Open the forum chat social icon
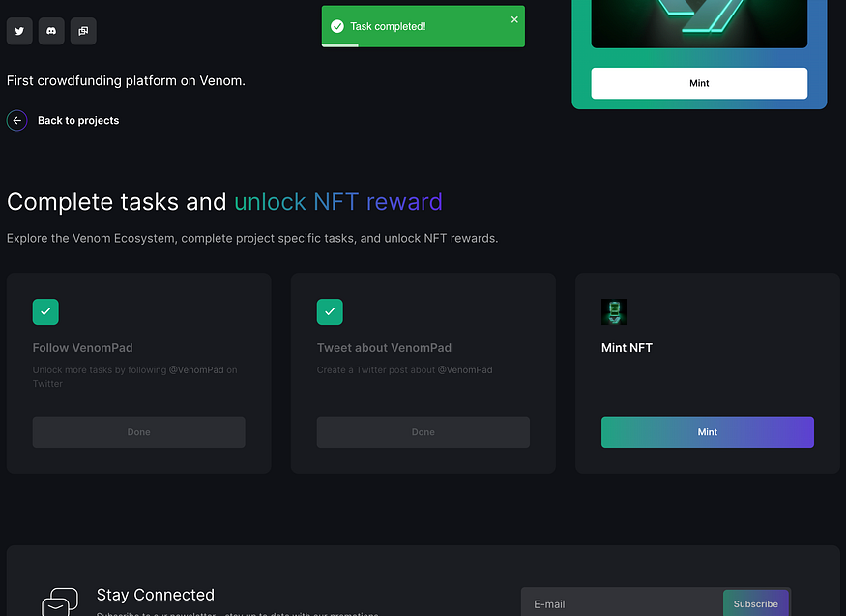 83,31
